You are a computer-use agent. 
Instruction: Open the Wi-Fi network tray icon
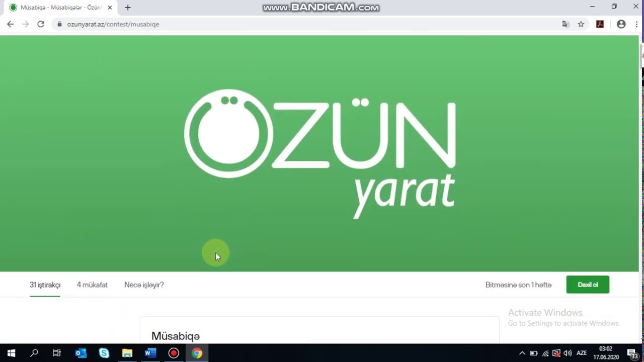tap(545, 353)
